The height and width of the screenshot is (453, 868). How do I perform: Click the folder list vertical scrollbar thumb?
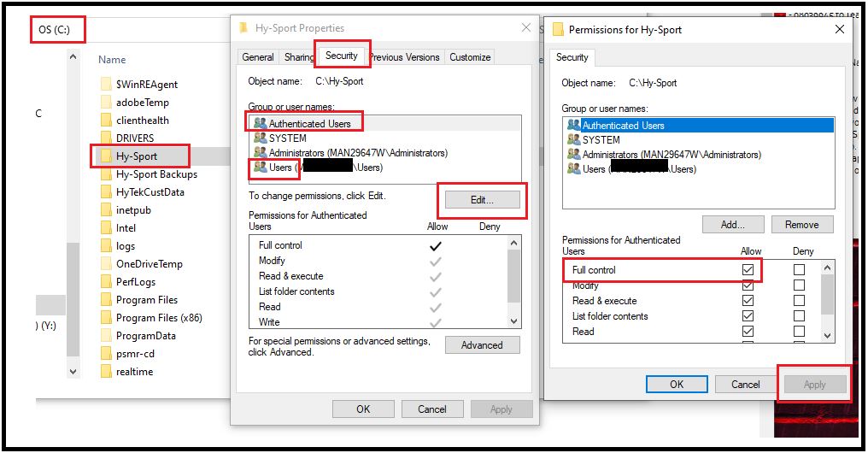pyautogui.click(x=73, y=299)
